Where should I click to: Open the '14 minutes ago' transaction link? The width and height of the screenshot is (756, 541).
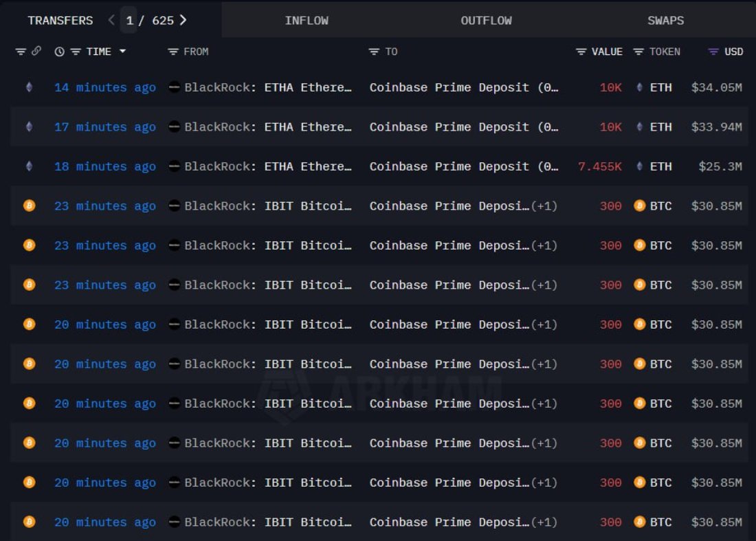pyautogui.click(x=105, y=88)
